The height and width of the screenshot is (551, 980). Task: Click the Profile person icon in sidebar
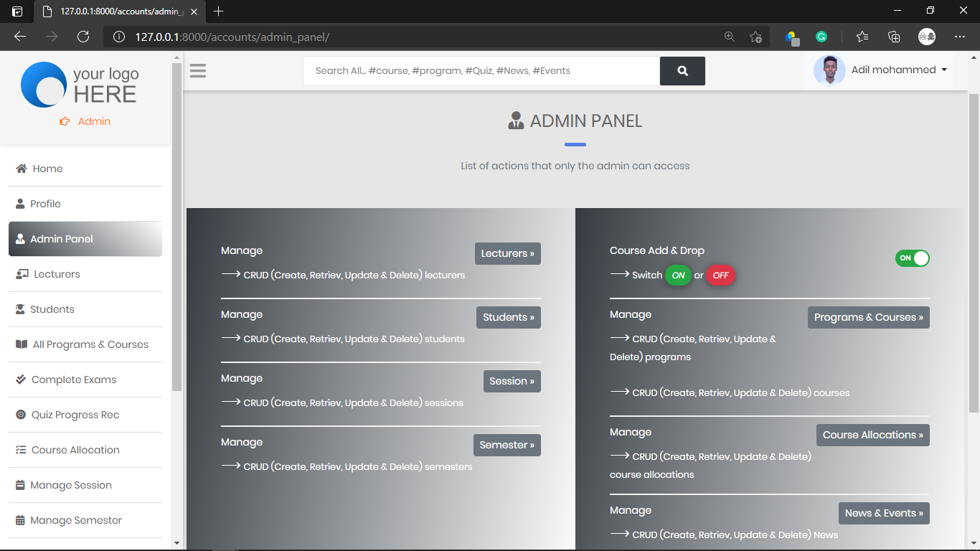pos(20,204)
